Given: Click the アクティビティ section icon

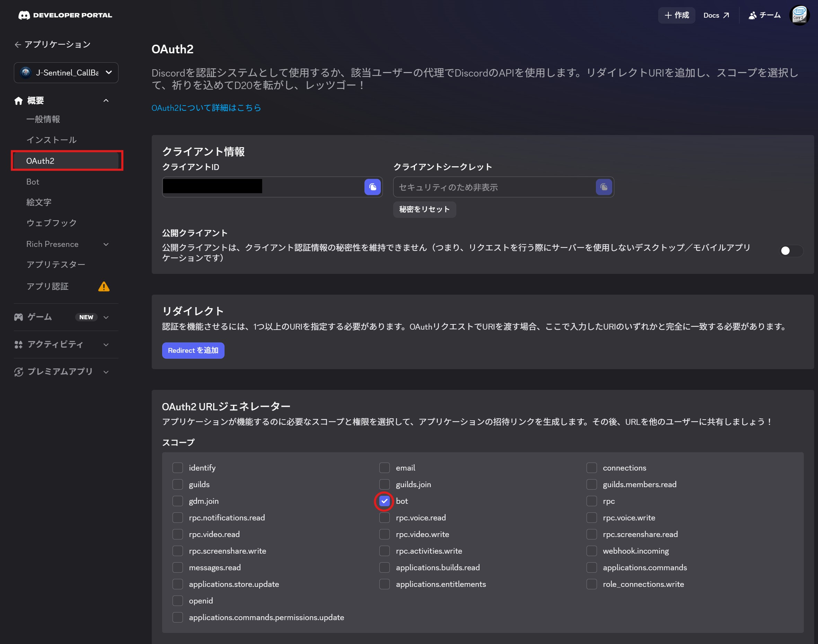Looking at the screenshot, I should click(18, 344).
